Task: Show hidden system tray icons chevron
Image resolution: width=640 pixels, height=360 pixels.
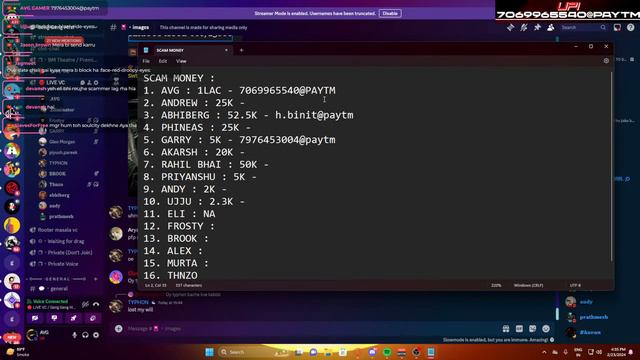Action: 544,352
